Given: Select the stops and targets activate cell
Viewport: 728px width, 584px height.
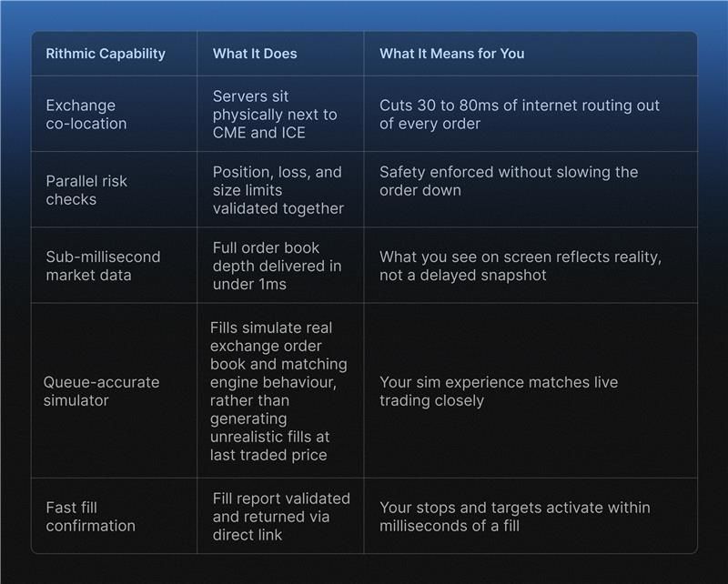Looking at the screenshot, I should point(514,516).
